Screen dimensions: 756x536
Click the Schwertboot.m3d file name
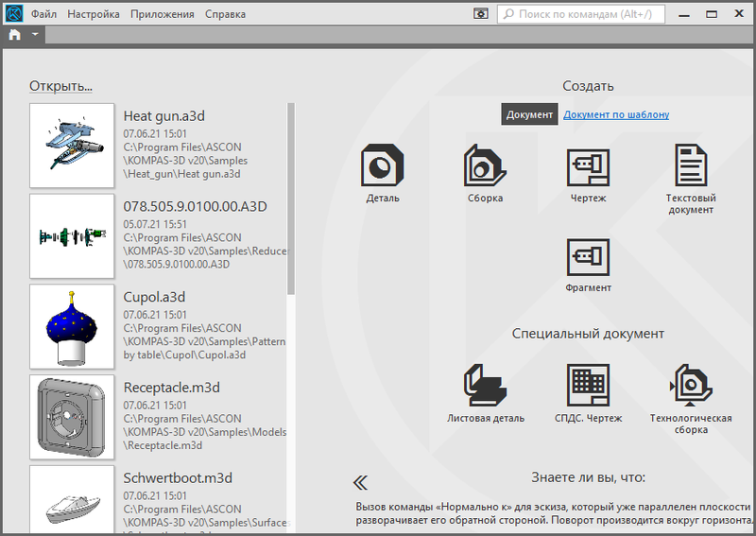pos(178,478)
